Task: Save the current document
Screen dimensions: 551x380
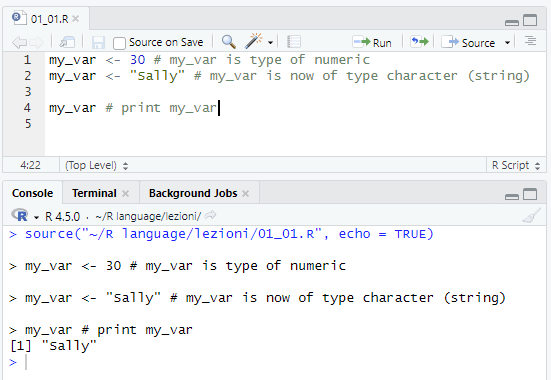Action: 98,43
